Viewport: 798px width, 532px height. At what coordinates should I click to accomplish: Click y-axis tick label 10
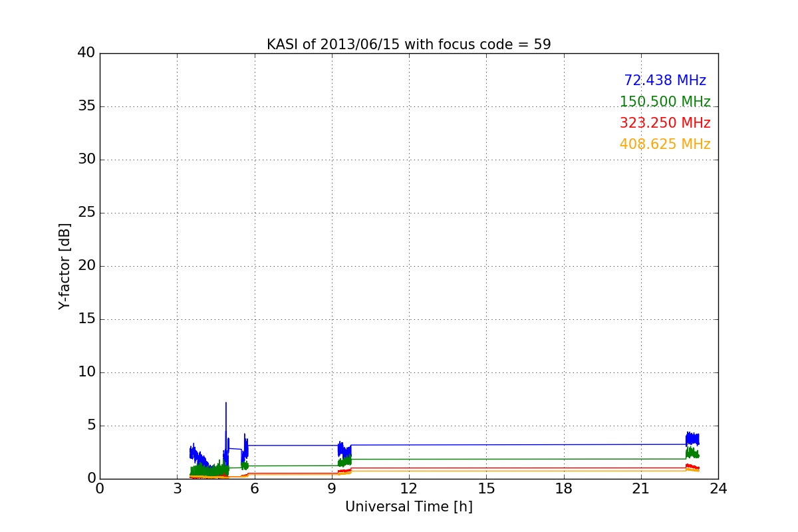[x=86, y=372]
